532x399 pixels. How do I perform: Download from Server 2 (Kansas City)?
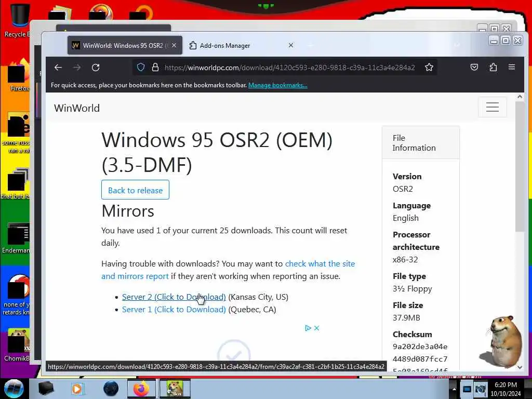point(174,297)
